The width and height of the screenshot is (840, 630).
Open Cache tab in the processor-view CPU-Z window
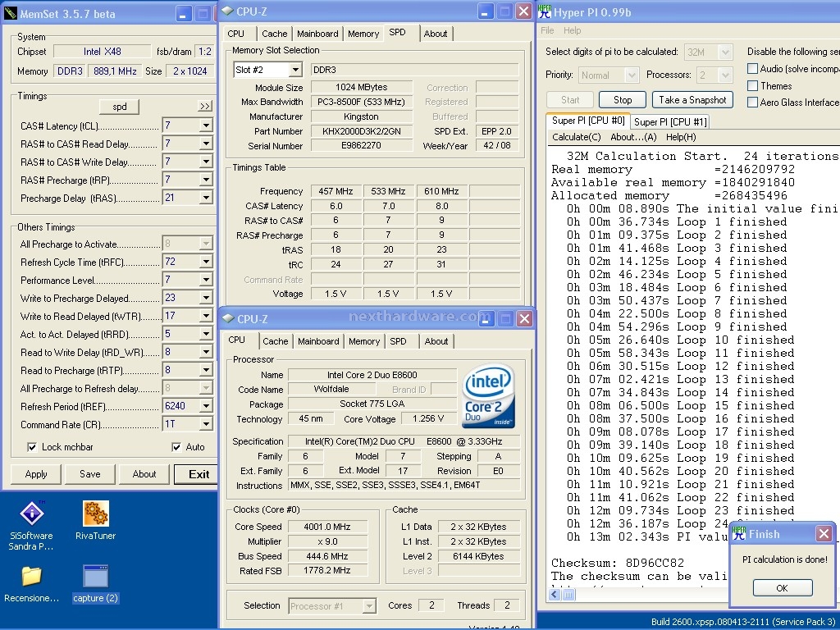pyautogui.click(x=276, y=341)
